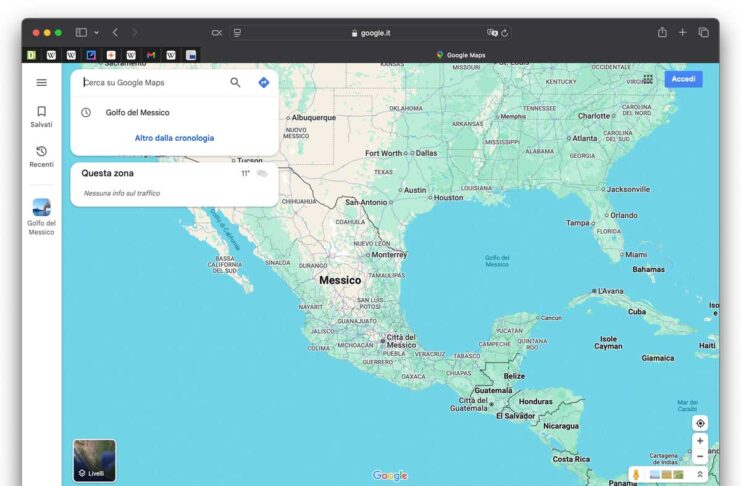Click the privacy report icon left of address bar

pos(216,33)
